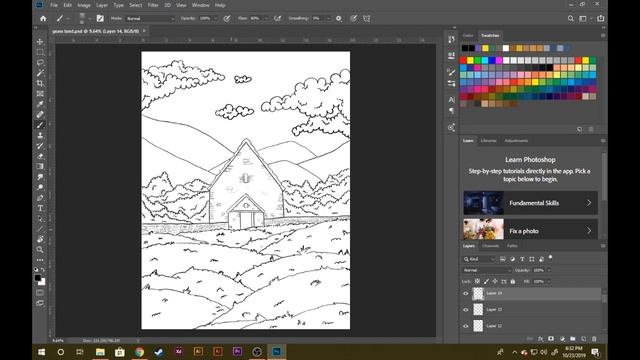Click the Windows Start button
This screenshot has height=360, width=640.
pos(42,352)
